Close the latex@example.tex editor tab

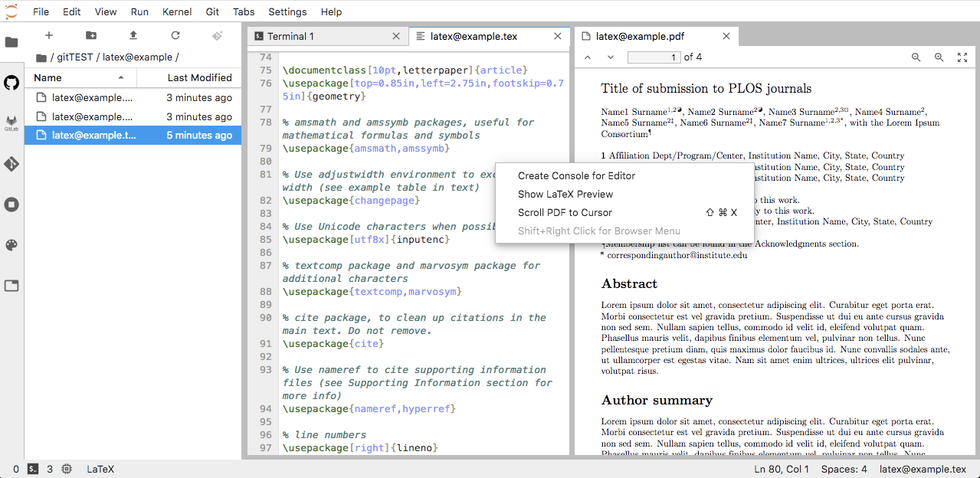(558, 36)
